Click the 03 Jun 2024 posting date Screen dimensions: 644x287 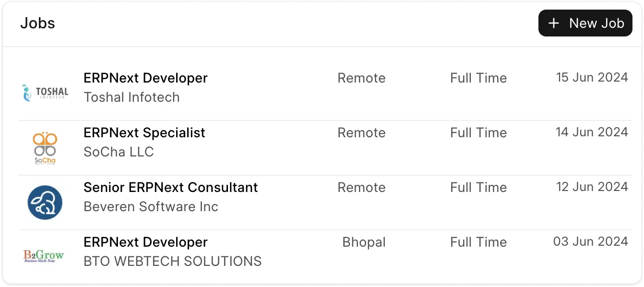(x=590, y=241)
